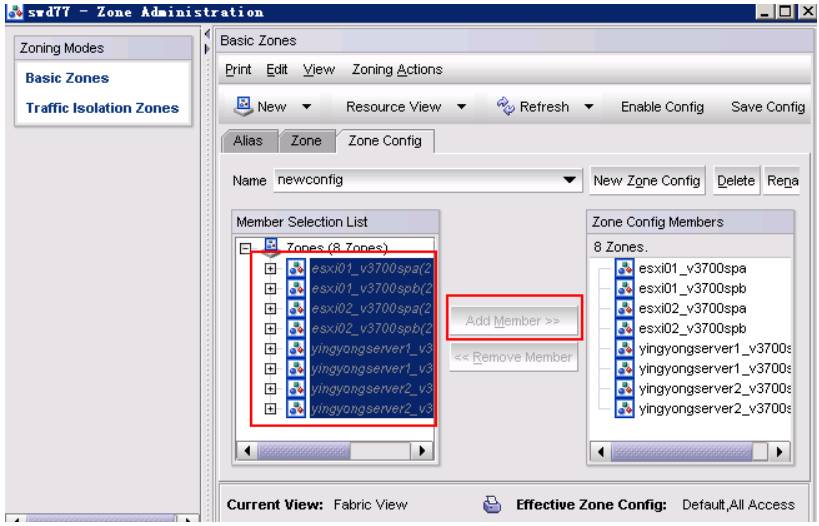
Task: Click the left-pointing collapse arrow on the pane splitter
Action: [207, 34]
